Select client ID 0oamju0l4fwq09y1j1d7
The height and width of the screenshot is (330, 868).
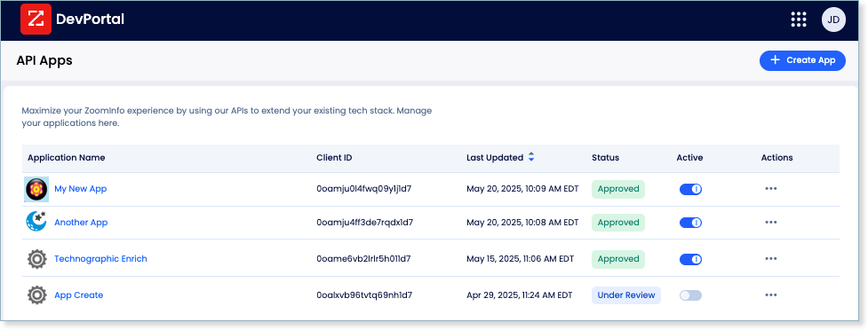pyautogui.click(x=363, y=188)
